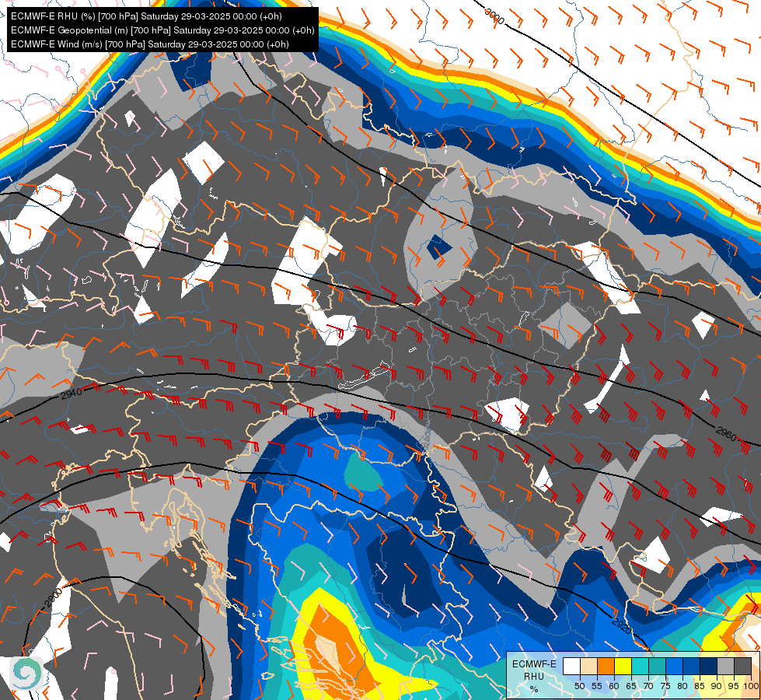Click the '2900' contour label

54,598
